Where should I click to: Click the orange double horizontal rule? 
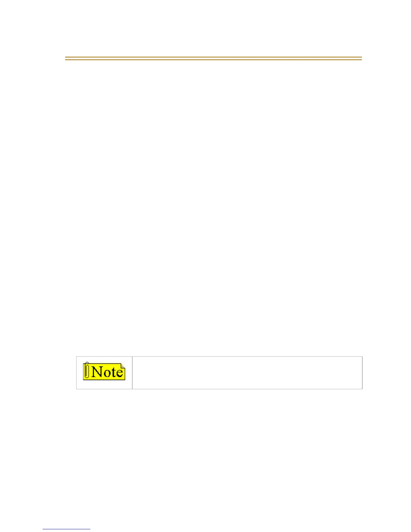213,58
